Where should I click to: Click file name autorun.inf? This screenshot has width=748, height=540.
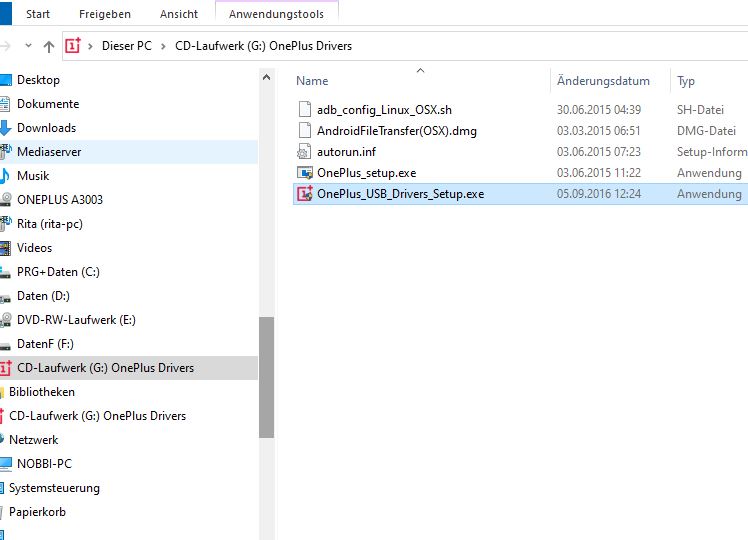click(346, 152)
